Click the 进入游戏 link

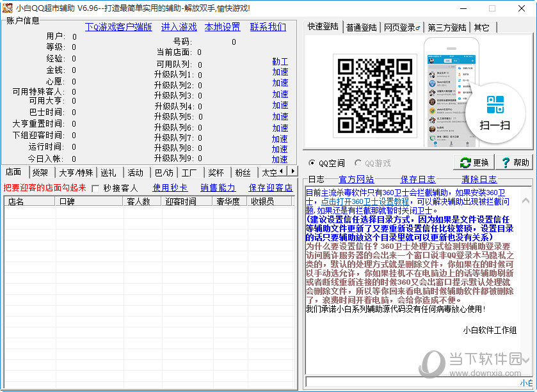tap(179, 27)
